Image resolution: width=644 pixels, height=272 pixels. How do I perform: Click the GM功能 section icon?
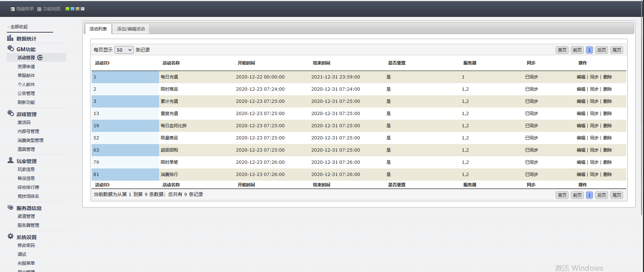(11, 48)
